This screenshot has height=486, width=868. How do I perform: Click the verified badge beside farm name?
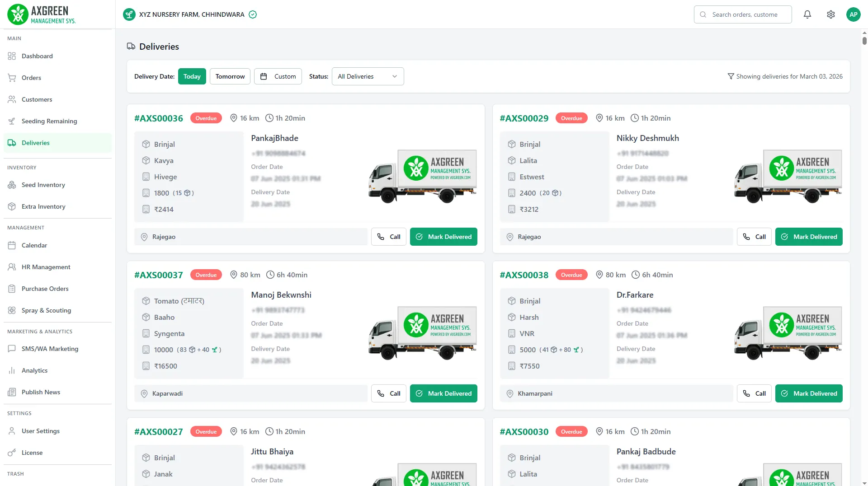click(253, 14)
